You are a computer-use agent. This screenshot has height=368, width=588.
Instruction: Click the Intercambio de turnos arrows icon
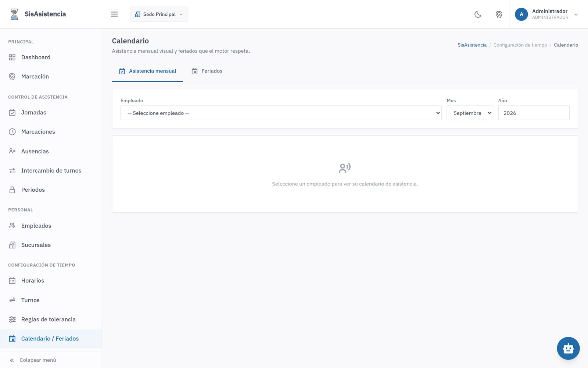(x=12, y=170)
